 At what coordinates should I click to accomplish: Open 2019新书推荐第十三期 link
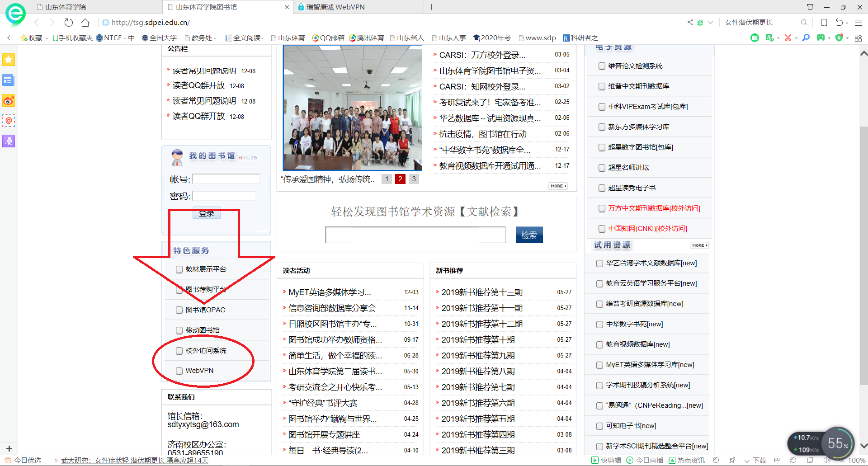pos(482,292)
